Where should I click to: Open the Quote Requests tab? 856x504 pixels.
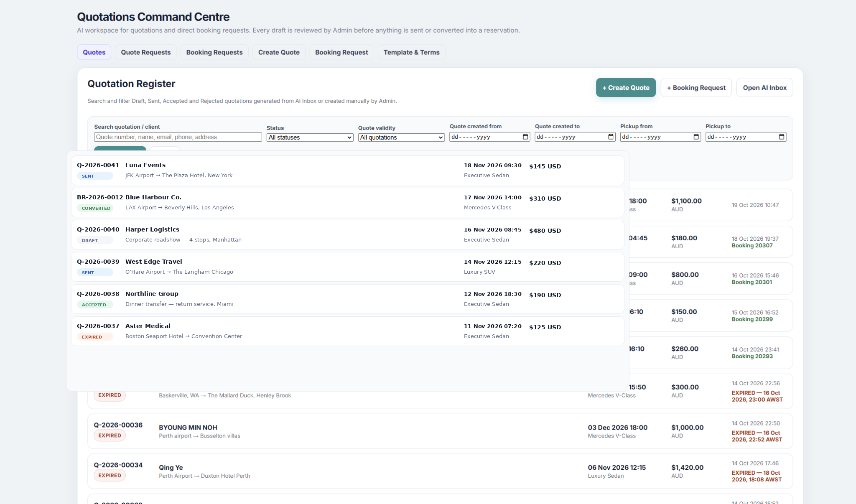tap(146, 52)
